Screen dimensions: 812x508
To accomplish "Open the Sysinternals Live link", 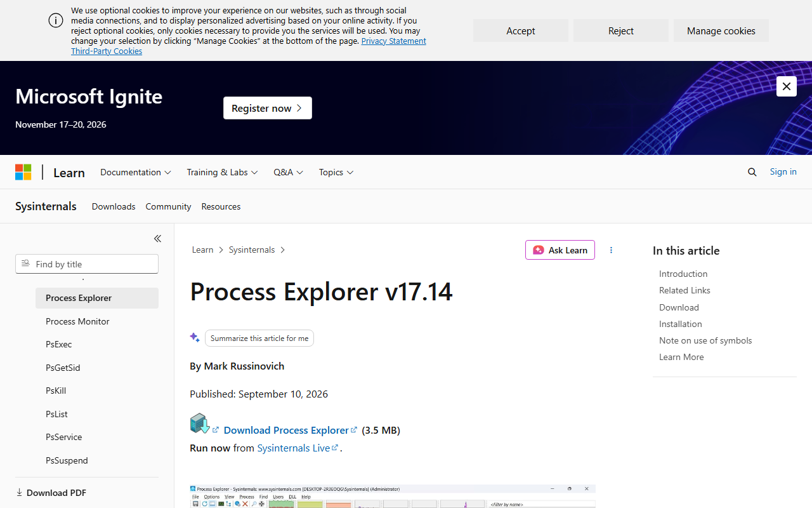I will [x=298, y=448].
